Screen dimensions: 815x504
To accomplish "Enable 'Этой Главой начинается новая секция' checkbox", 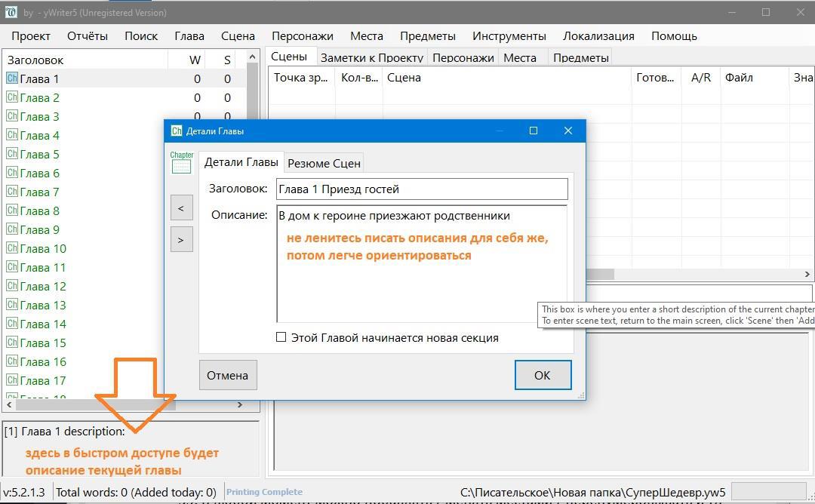I will pyautogui.click(x=281, y=337).
